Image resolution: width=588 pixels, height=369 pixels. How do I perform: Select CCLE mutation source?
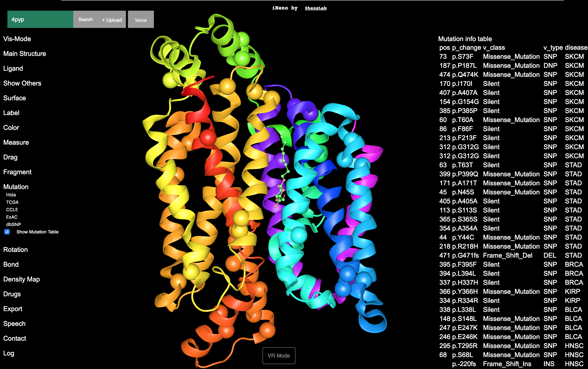[12, 210]
